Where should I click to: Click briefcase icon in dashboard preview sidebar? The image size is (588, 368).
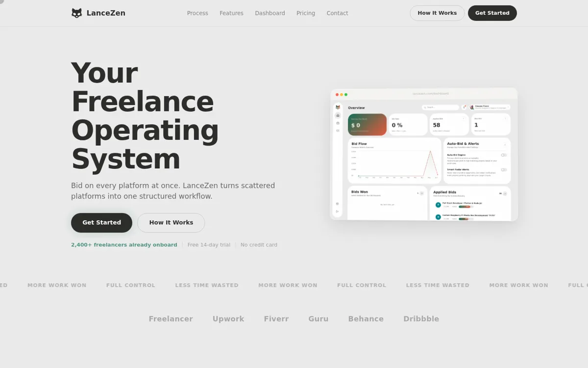[338, 123]
